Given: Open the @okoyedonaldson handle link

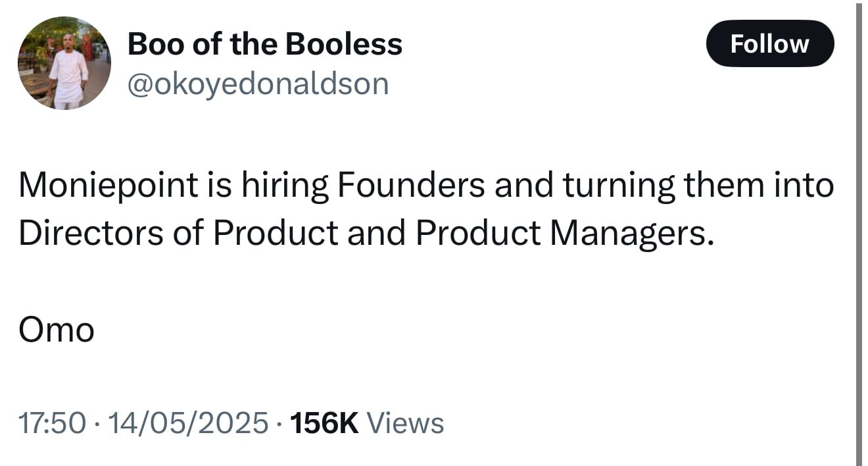Looking at the screenshot, I should coord(258,84).
